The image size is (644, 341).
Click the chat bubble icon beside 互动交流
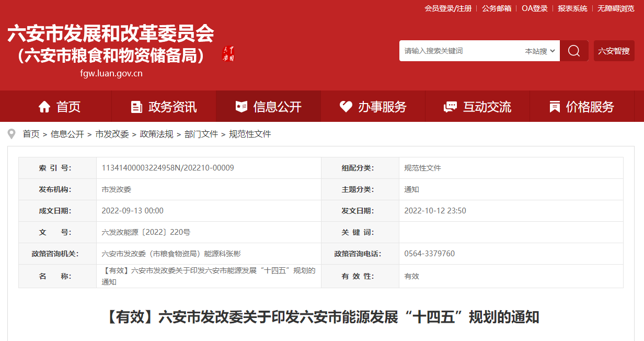[450, 106]
